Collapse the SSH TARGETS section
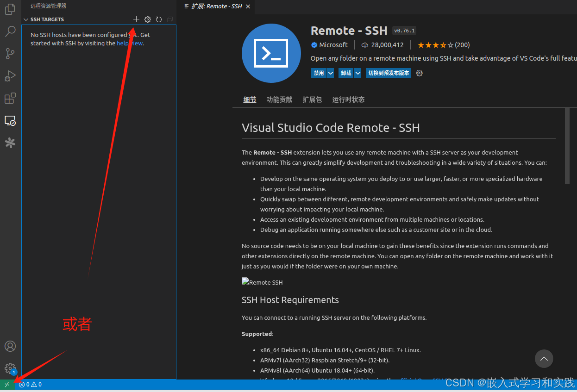577x392 pixels. point(26,19)
